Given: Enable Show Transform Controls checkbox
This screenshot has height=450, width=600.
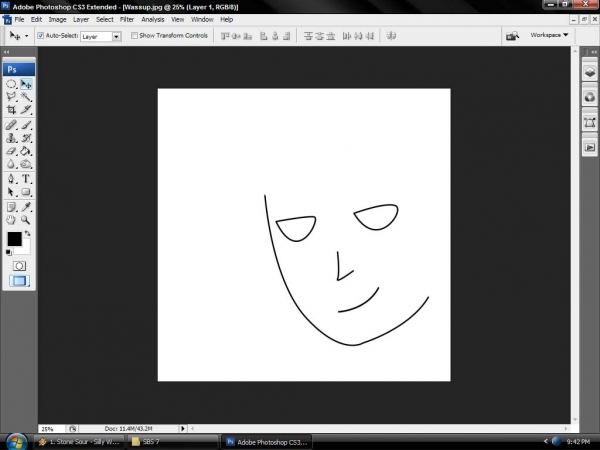Looking at the screenshot, I should coord(134,36).
